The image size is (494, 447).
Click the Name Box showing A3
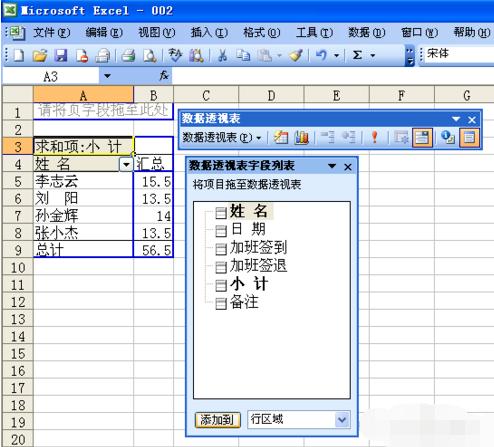[x=50, y=76]
